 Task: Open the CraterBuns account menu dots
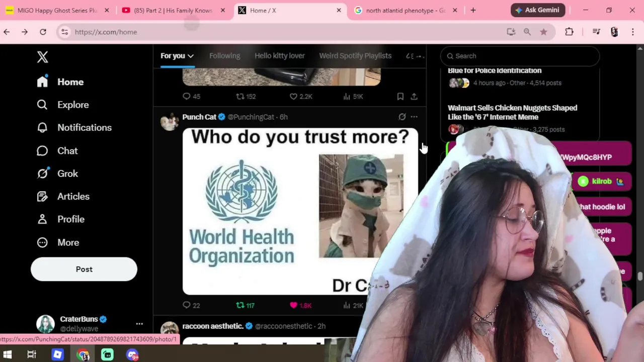point(139,324)
